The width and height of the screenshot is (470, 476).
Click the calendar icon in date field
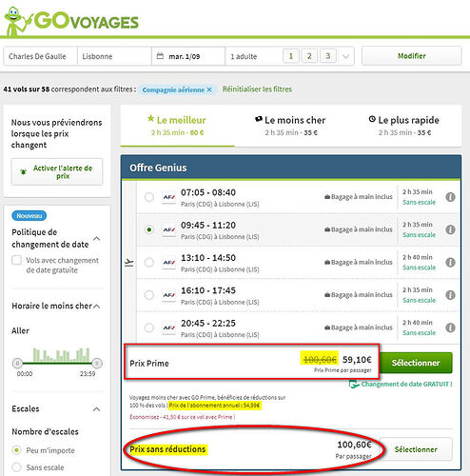[x=160, y=56]
